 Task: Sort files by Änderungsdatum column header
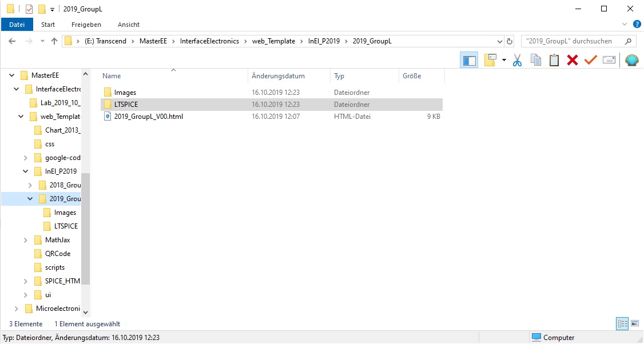coord(278,76)
